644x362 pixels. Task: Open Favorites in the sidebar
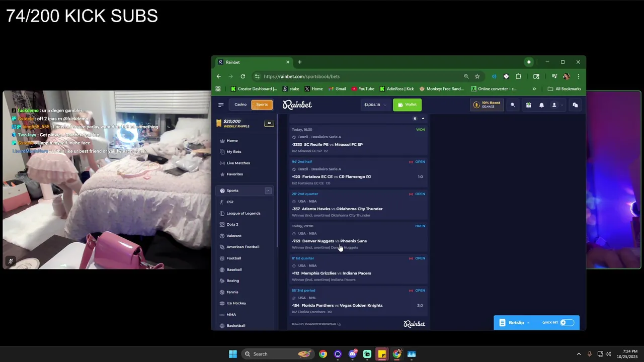click(x=234, y=174)
